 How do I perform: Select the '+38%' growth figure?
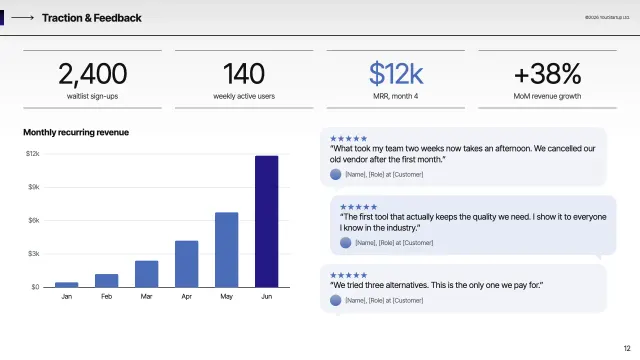point(547,74)
